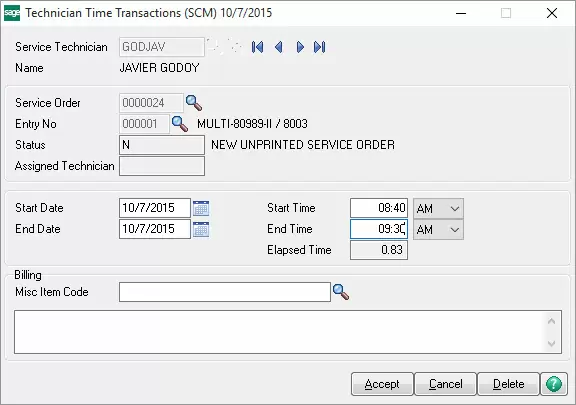Click the Sage logo in title bar
This screenshot has width=576, height=405.
[12, 13]
